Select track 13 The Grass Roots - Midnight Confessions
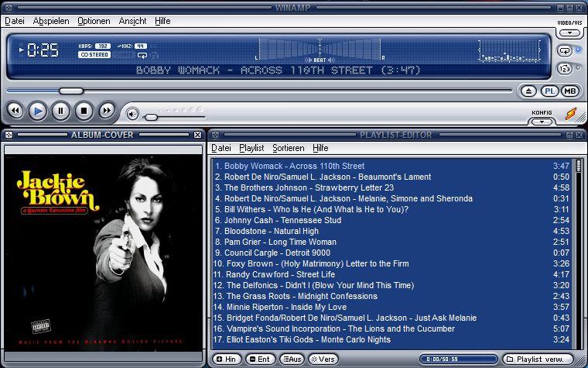This screenshot has height=368, width=588. tap(392, 297)
